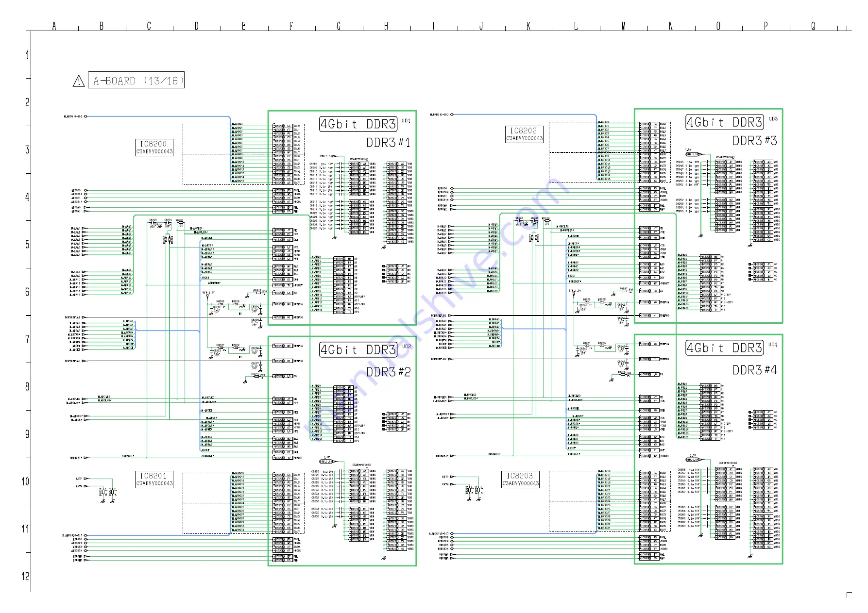Screen dimensions: 868x613
Task: Click column header letter Q
Action: (x=813, y=26)
